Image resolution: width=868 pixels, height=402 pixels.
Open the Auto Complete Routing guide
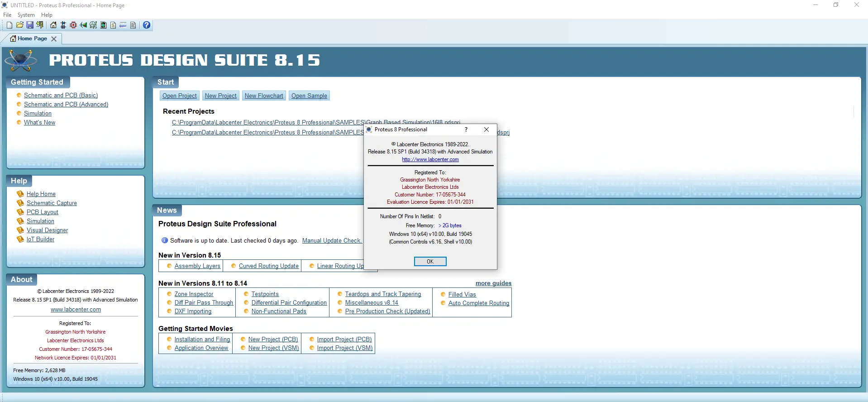click(x=479, y=303)
